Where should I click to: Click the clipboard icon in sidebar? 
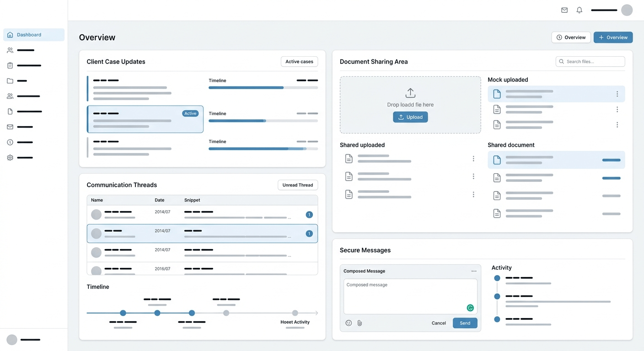pyautogui.click(x=10, y=65)
